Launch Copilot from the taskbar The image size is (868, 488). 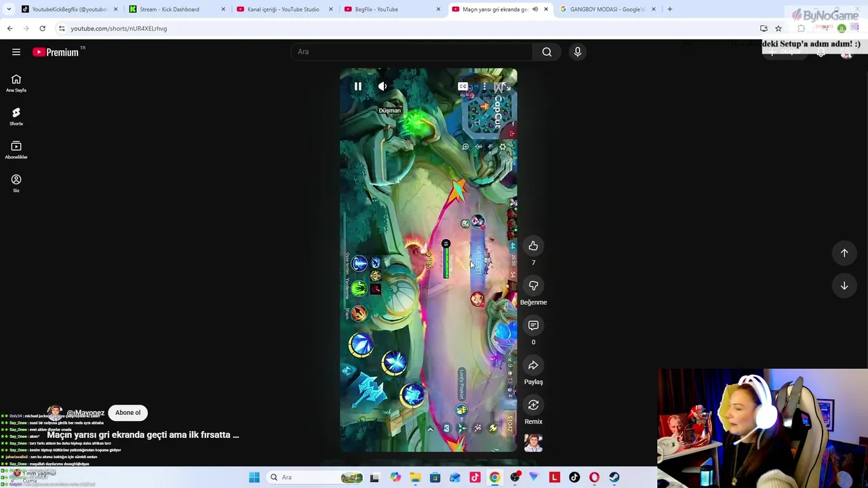tap(395, 478)
